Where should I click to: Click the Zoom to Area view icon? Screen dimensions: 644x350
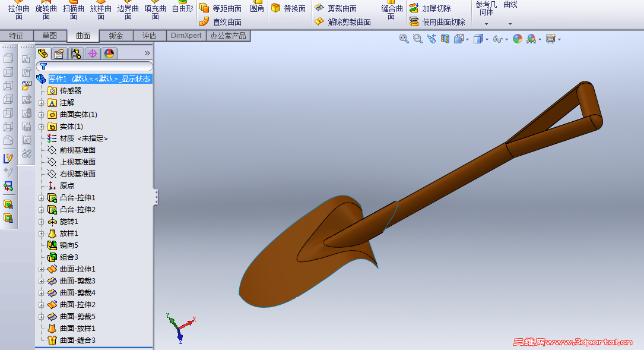point(418,39)
